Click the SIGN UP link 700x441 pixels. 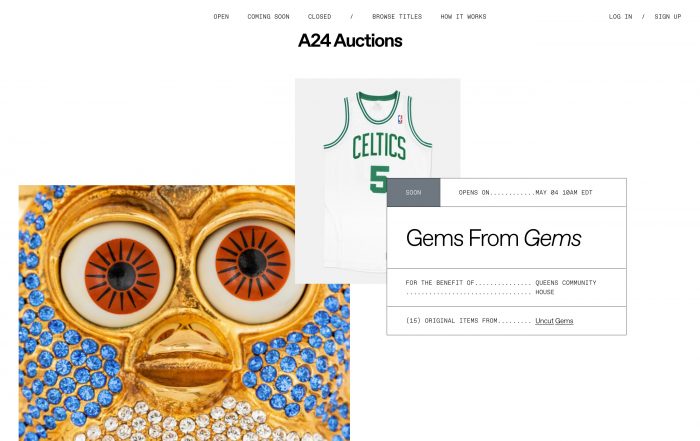(667, 17)
